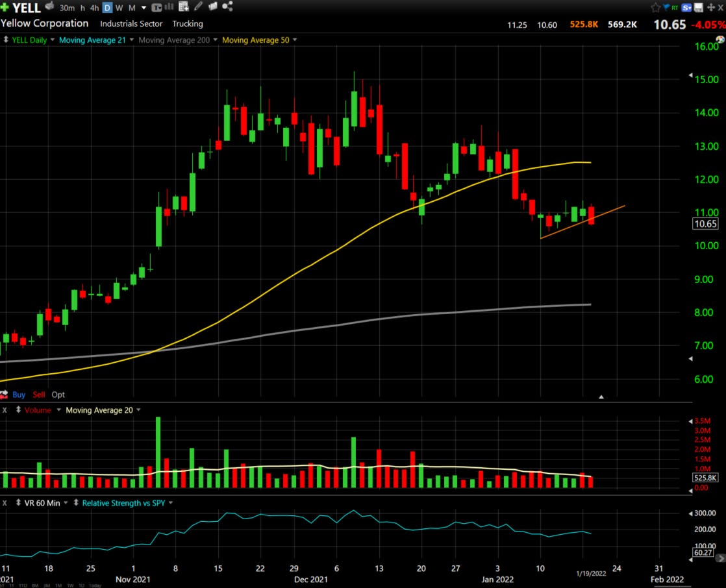Click the star favorite icon
The height and width of the screenshot is (588, 726).
[655, 7]
